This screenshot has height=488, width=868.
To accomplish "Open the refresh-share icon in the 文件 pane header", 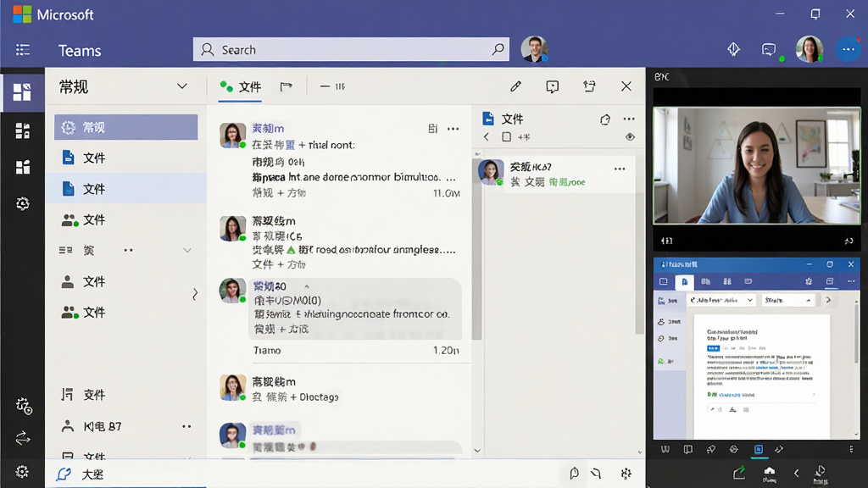I will point(605,119).
